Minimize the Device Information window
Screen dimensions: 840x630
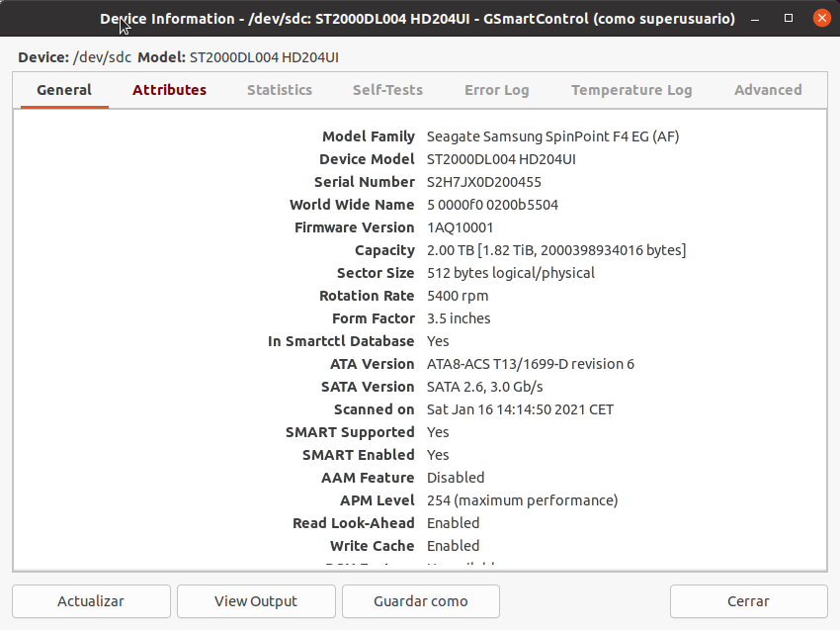(755, 19)
